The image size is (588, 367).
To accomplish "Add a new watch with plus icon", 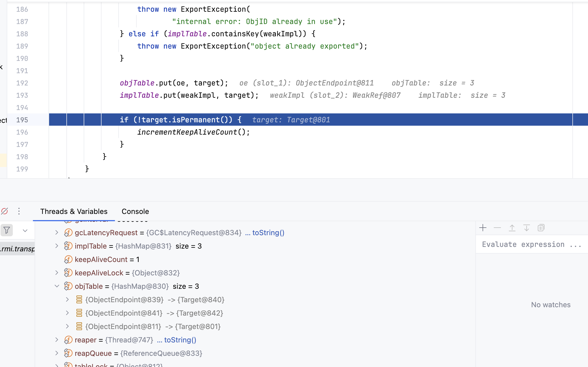I will pos(483,228).
